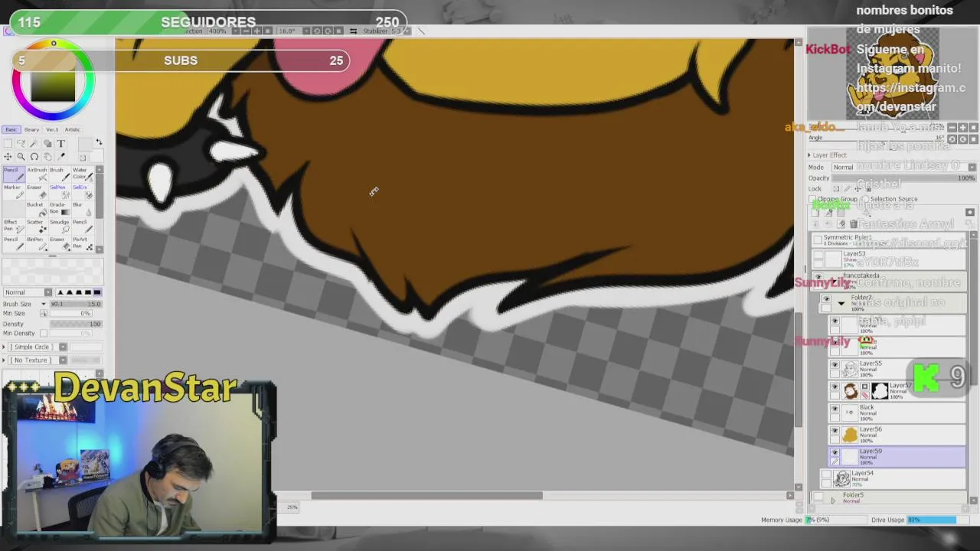The width and height of the screenshot is (980, 551).
Task: Select the Text tool
Action: pos(61,144)
